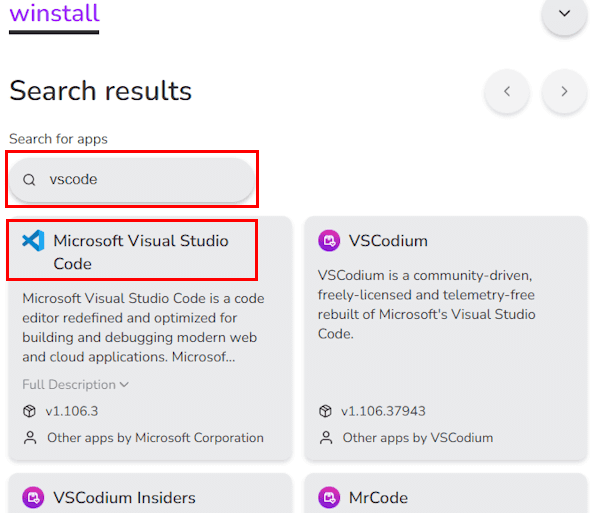Click the package icon beside v1.106.3

29,411
